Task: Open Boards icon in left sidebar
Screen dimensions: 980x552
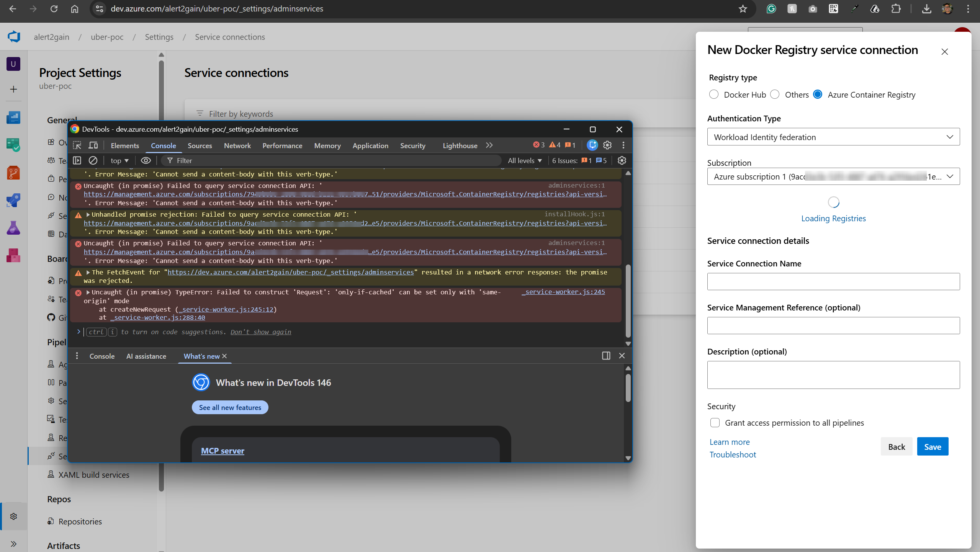Action: click(x=13, y=145)
